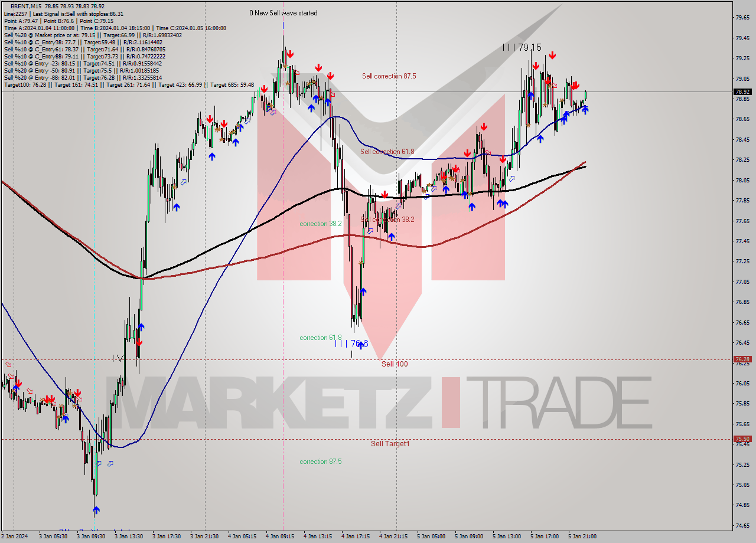Select '4 Jan 17:15' on the time axis

point(356,537)
